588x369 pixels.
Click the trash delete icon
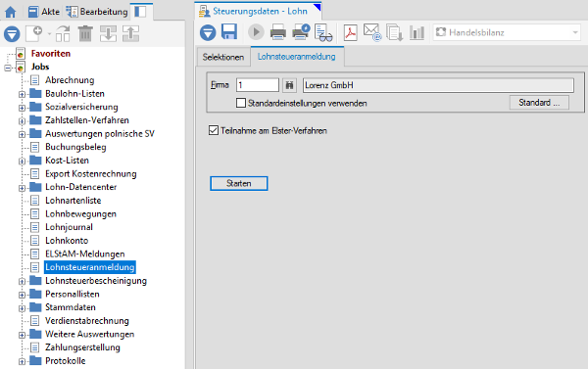click(85, 33)
